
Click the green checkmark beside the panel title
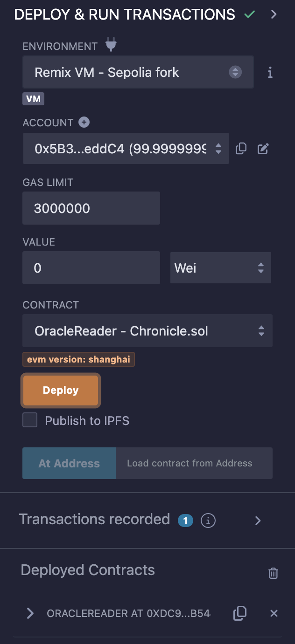250,14
